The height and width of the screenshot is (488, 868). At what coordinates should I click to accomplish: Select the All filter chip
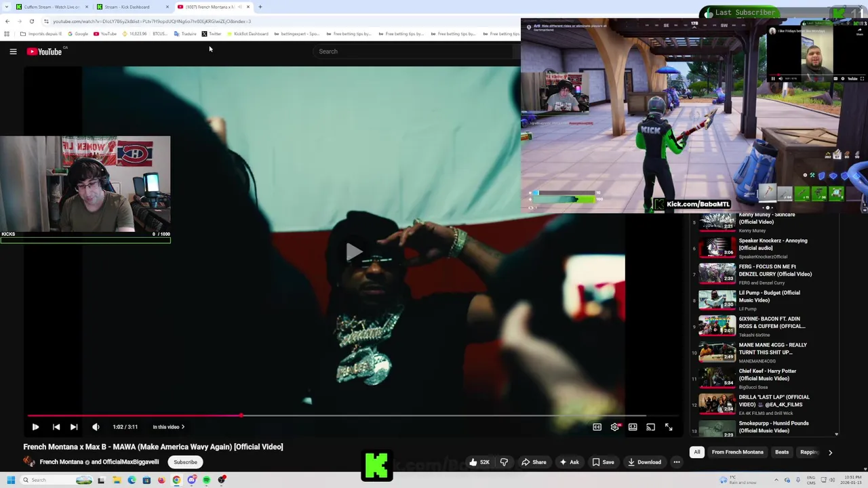(696, 452)
